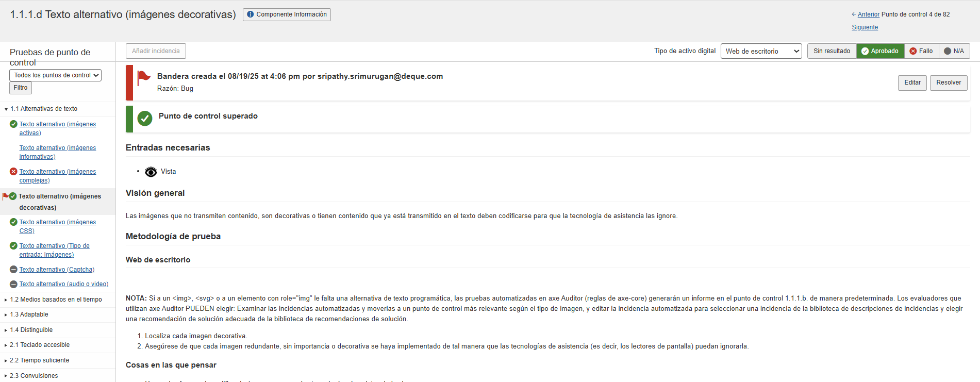This screenshot has width=980, height=382.
Task: Click gray status icon beside audio o video
Action: pyautogui.click(x=14, y=284)
